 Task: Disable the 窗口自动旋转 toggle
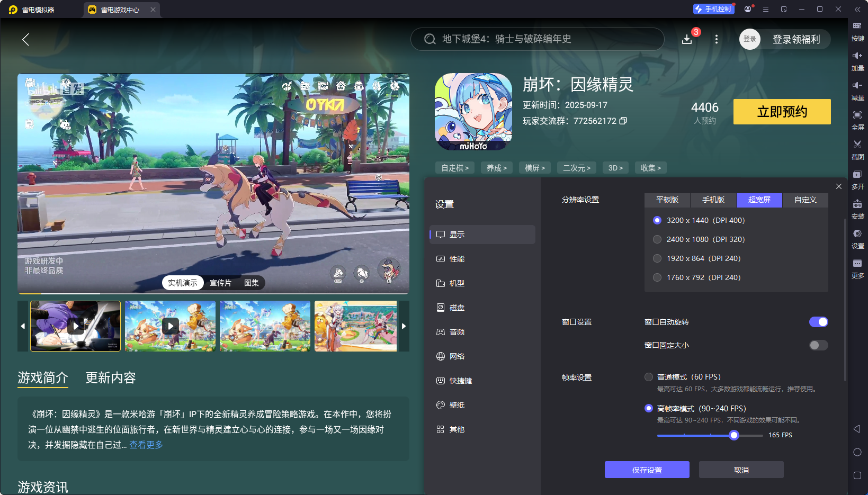[819, 321]
